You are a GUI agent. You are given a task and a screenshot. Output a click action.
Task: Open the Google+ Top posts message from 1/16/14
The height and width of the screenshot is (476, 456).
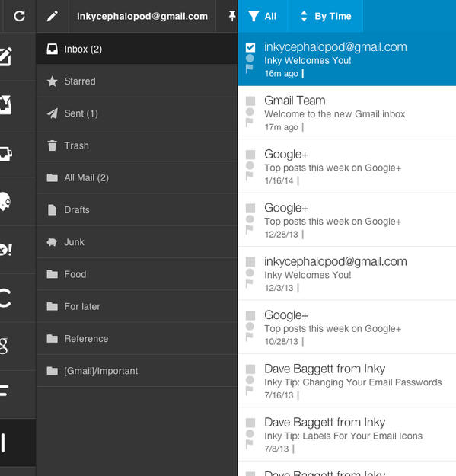point(347,166)
